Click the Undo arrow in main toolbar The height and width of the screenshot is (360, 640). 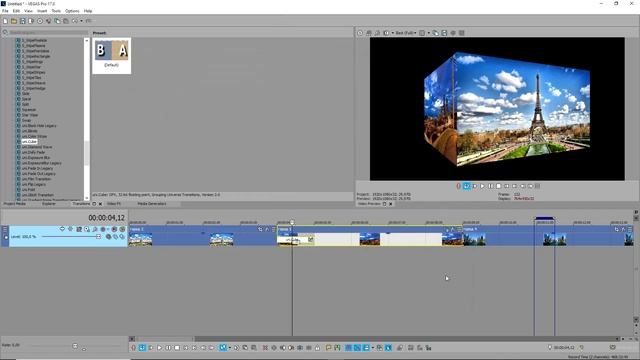(x=76, y=21)
